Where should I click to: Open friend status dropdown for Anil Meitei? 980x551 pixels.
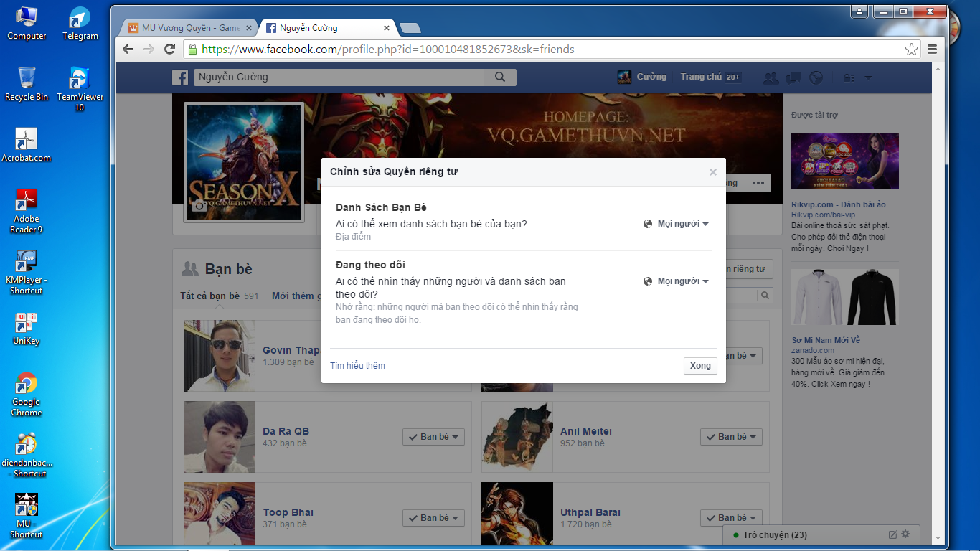pyautogui.click(x=730, y=437)
